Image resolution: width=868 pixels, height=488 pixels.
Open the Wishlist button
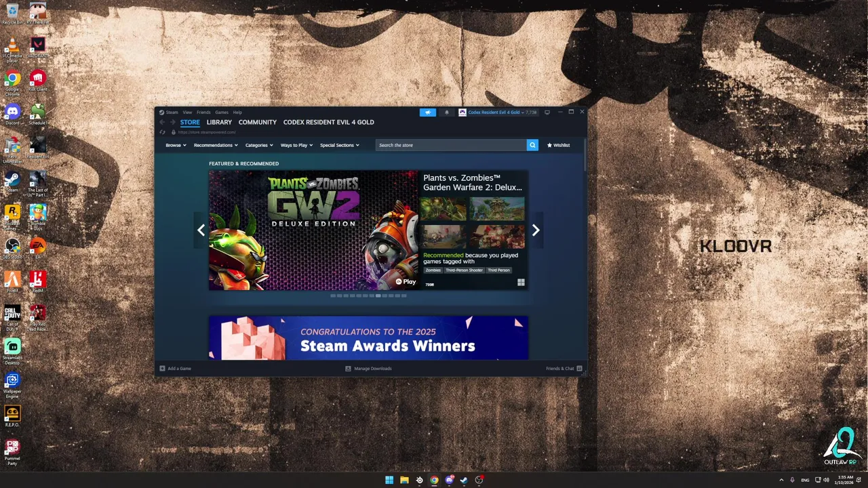pos(559,145)
